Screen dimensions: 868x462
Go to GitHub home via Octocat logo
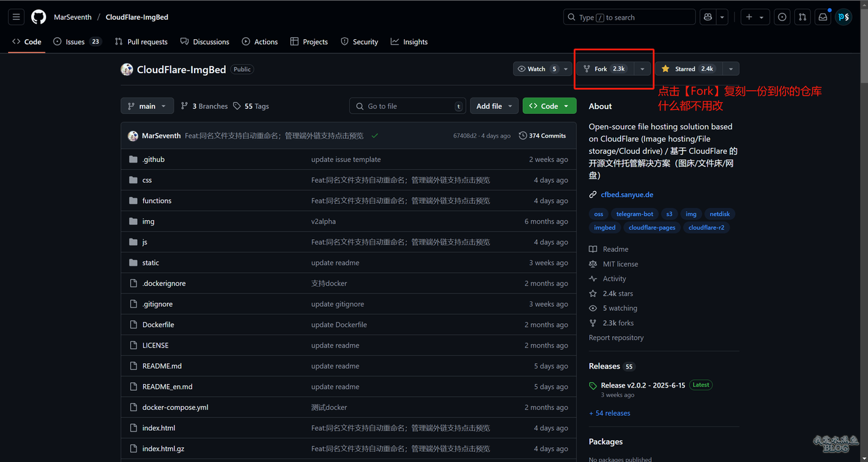click(x=39, y=17)
